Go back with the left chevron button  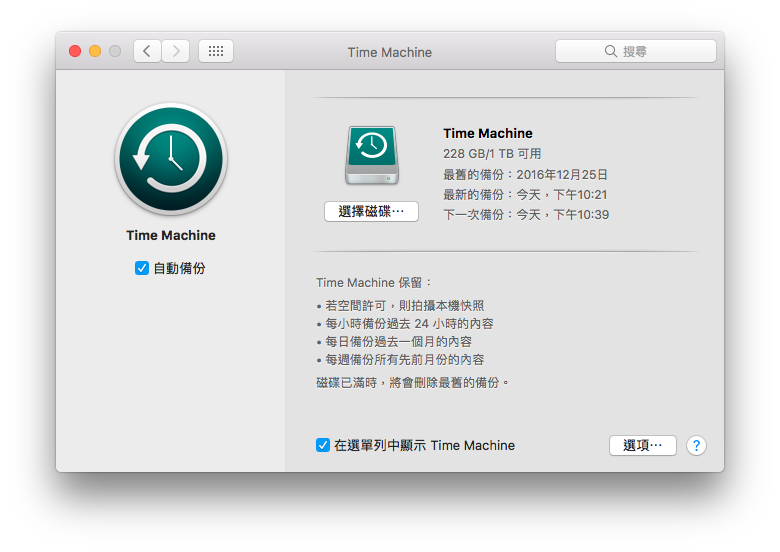tap(147, 51)
